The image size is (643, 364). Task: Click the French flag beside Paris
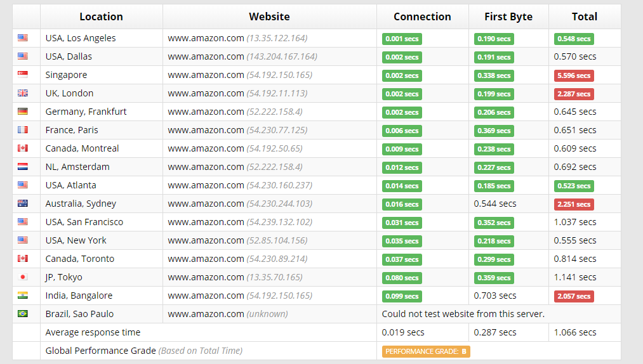[x=23, y=130]
